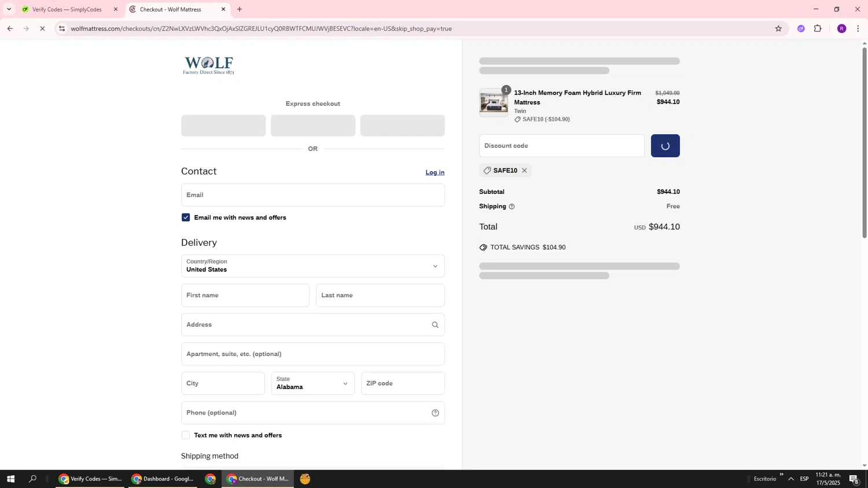Click the middle express checkout button

click(313, 125)
